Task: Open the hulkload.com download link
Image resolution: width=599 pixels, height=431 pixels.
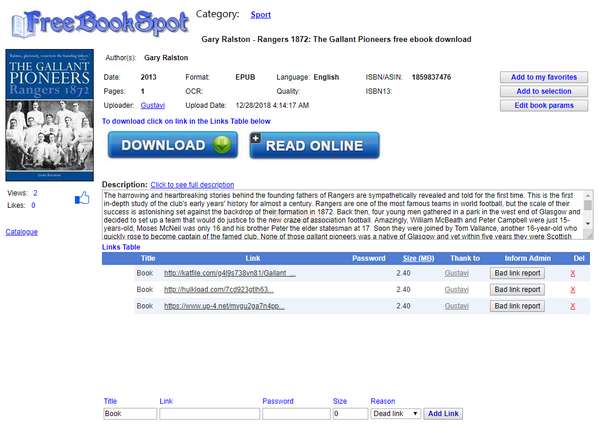Action: (219, 290)
